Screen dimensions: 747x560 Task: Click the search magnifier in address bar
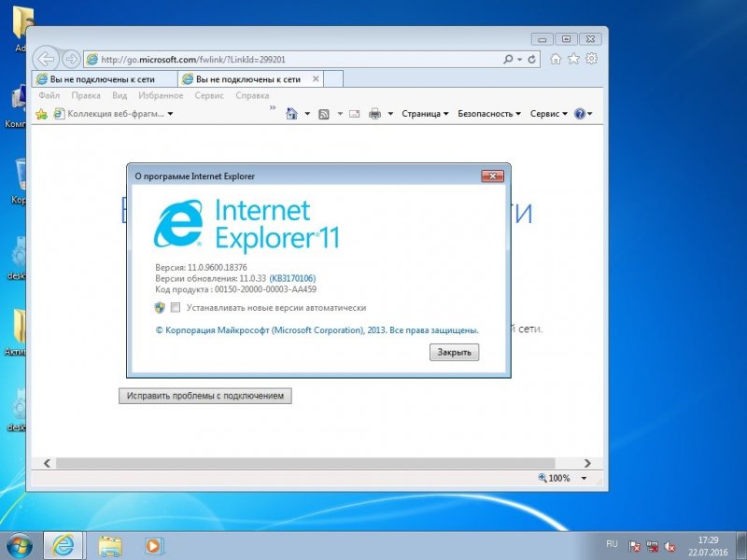click(x=508, y=59)
